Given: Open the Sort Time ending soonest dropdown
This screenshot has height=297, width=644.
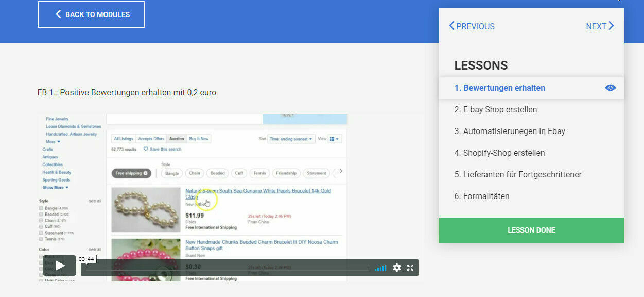Looking at the screenshot, I should tap(291, 139).
